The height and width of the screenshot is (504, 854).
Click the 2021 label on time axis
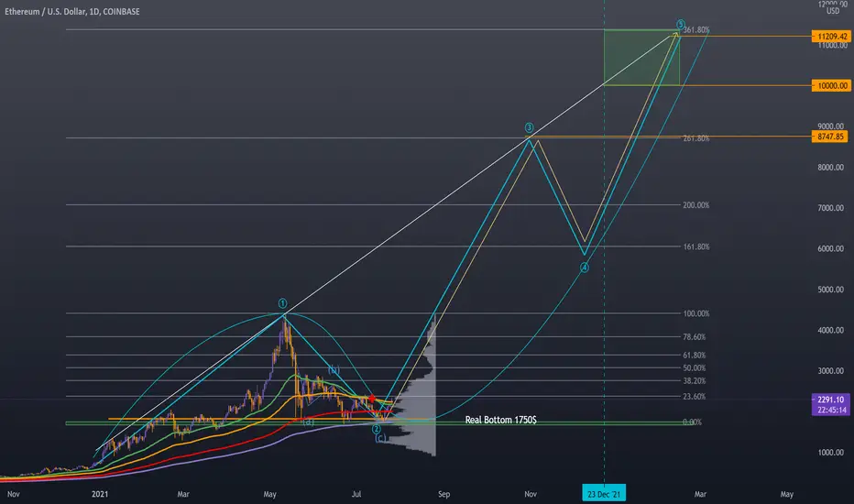[100, 494]
